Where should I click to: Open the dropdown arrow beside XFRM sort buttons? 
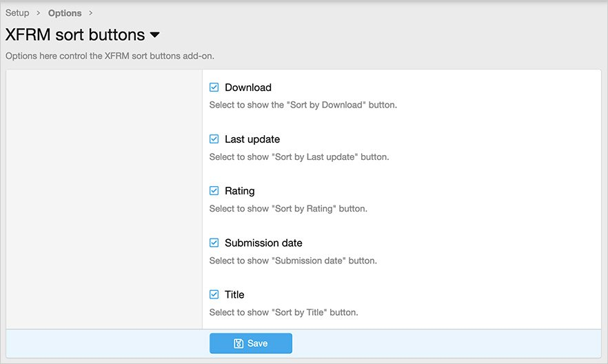154,34
